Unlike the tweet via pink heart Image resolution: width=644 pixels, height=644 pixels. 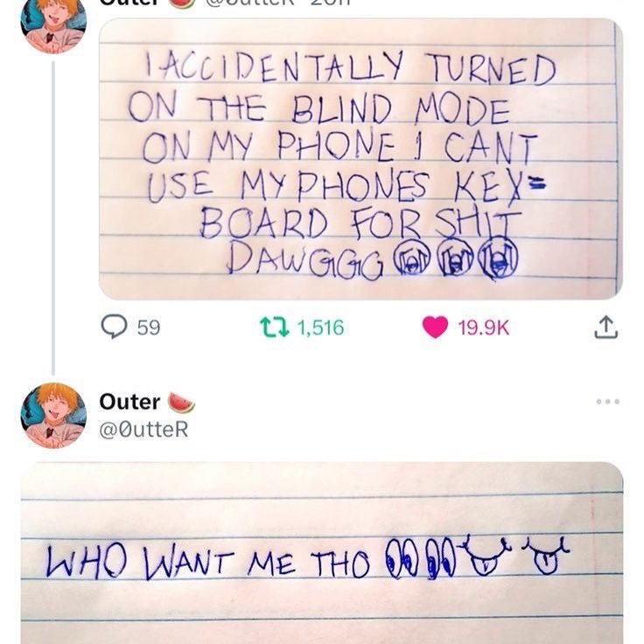click(435, 327)
